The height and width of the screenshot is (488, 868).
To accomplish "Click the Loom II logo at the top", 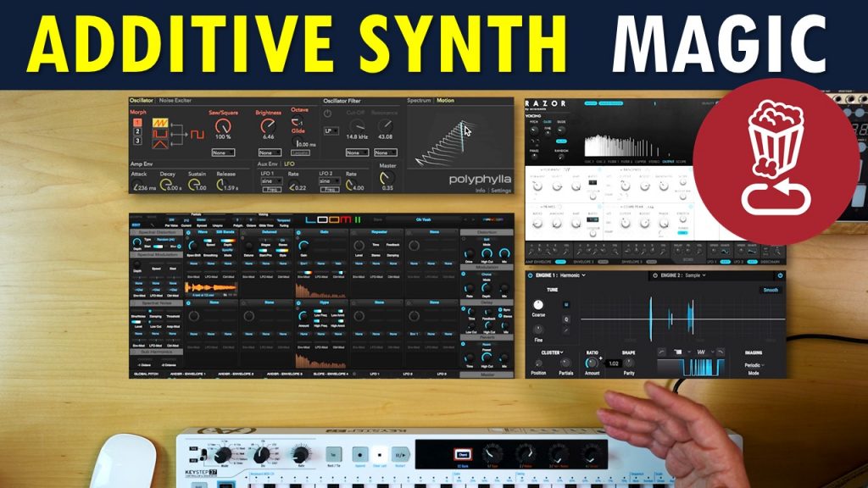I will coord(337,218).
